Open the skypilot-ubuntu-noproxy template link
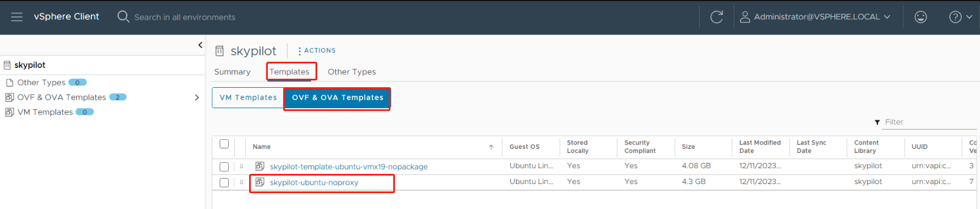Viewport: 980px width, 209px height. click(x=314, y=182)
